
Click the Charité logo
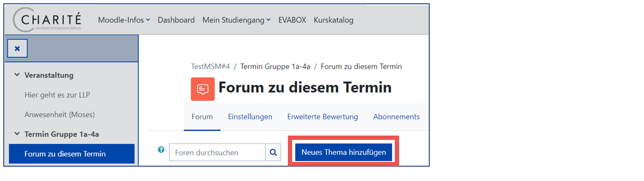click(47, 20)
